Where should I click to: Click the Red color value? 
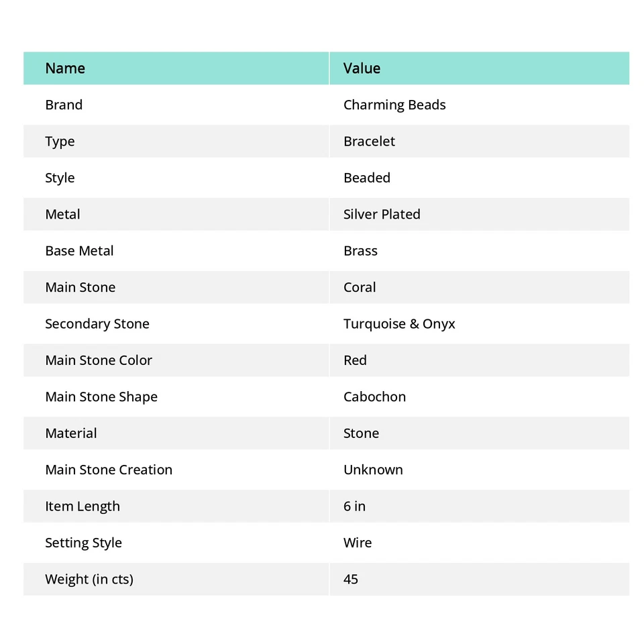[355, 360]
